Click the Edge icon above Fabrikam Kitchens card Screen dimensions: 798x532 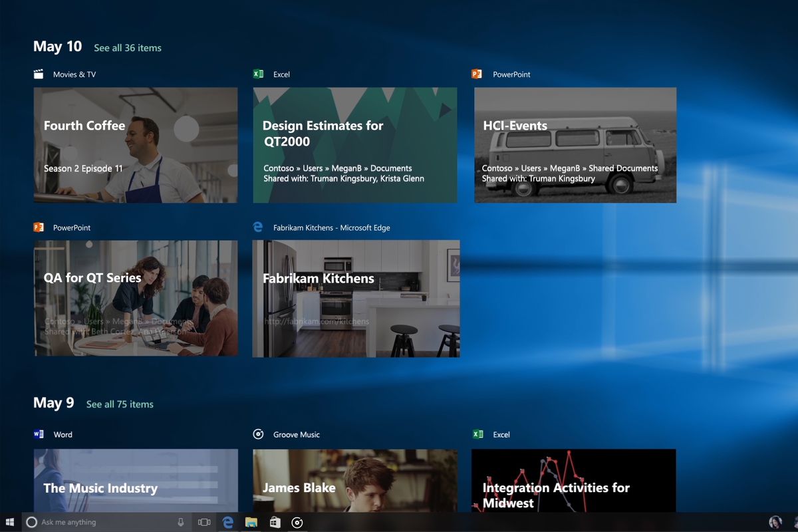click(x=259, y=227)
